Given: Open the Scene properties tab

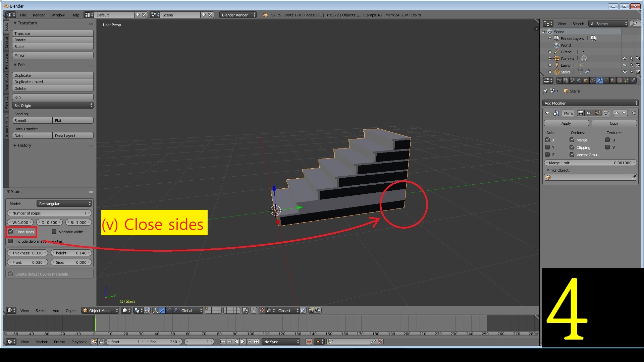Looking at the screenshot, I should pos(573,80).
